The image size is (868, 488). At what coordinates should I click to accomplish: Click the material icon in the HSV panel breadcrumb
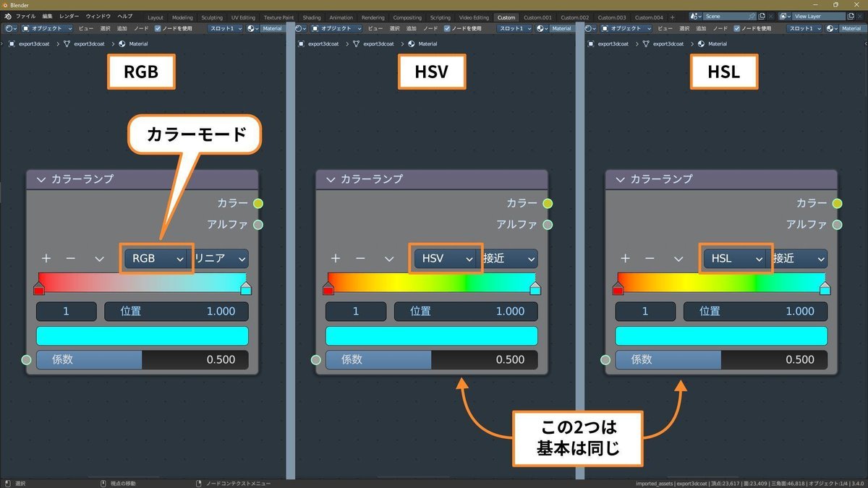point(412,43)
